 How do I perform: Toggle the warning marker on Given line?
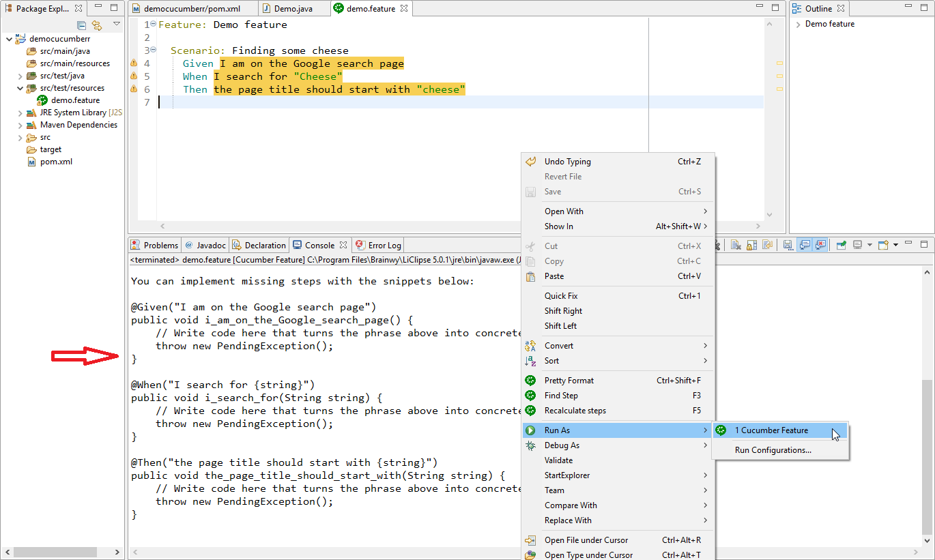pos(134,63)
